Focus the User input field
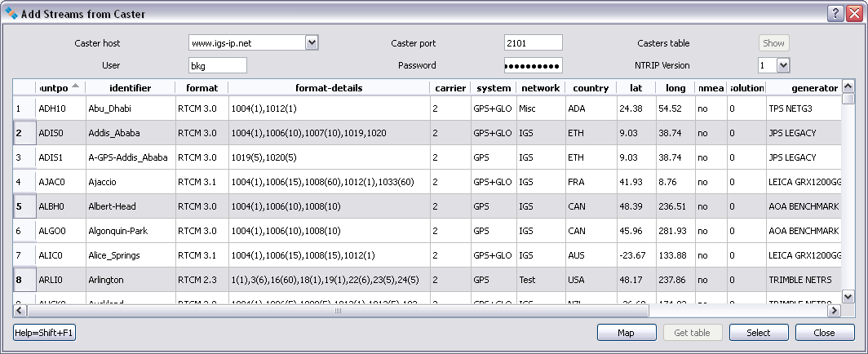 tap(217, 65)
